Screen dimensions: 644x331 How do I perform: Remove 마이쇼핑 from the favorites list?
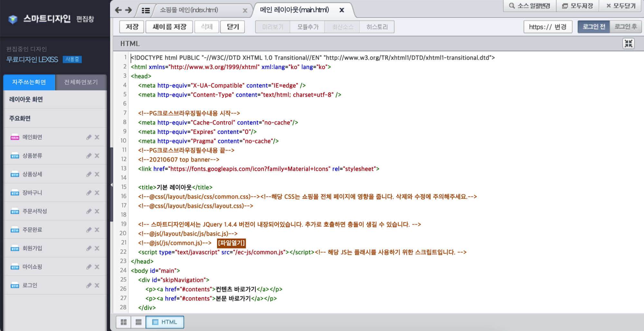pyautogui.click(x=97, y=267)
